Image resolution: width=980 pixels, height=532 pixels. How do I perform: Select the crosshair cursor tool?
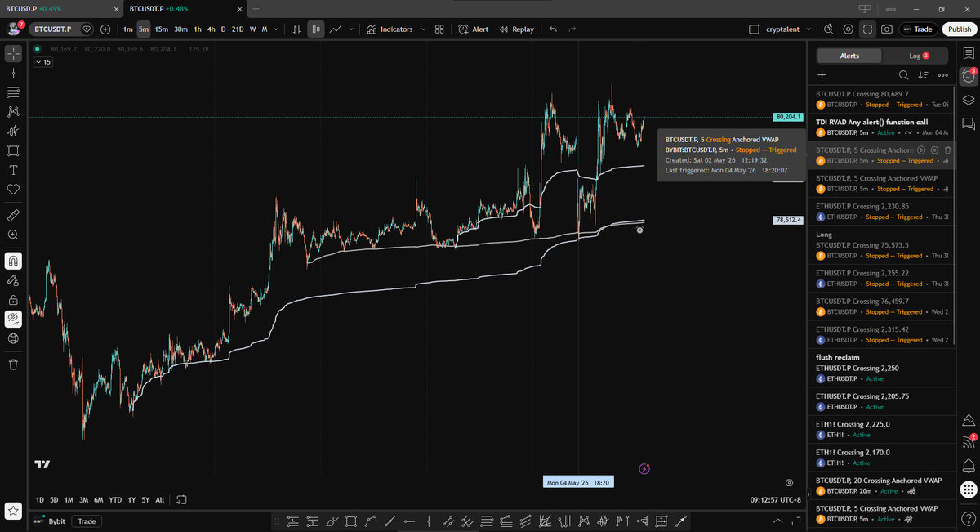pyautogui.click(x=13, y=54)
